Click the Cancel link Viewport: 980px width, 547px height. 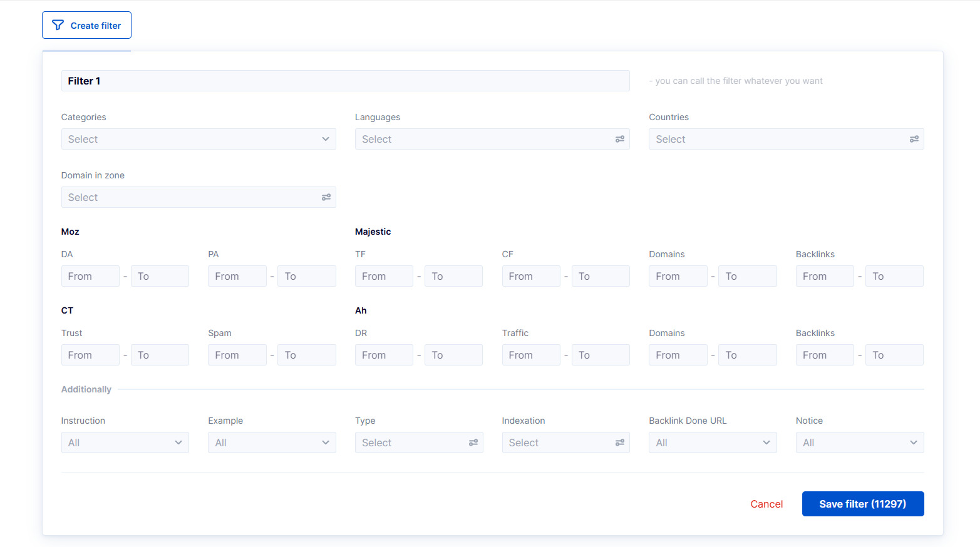[x=766, y=504]
